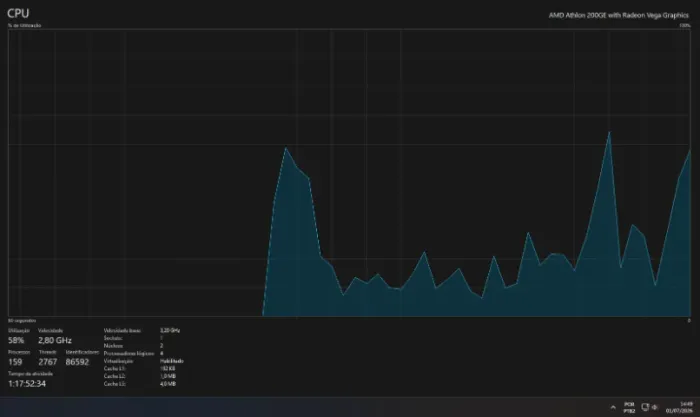Screen dimensions: 700x417
Task: Select the 1:17:52:34 uptime value
Action: point(27,384)
